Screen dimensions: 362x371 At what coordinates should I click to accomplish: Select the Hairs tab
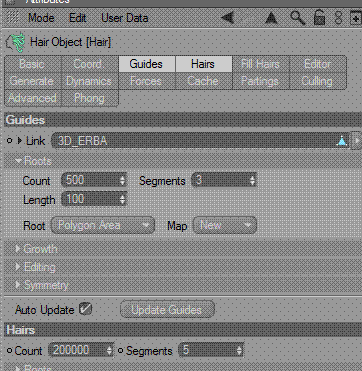(203, 64)
